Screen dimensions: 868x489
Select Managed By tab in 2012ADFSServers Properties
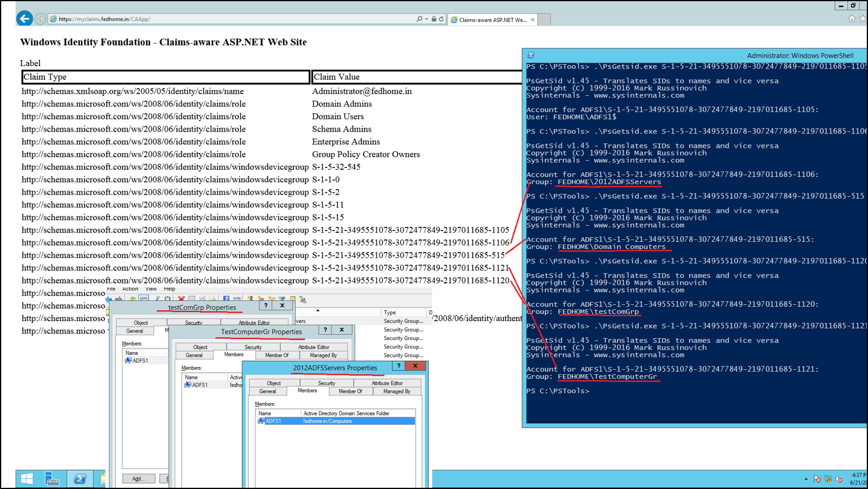coord(396,391)
